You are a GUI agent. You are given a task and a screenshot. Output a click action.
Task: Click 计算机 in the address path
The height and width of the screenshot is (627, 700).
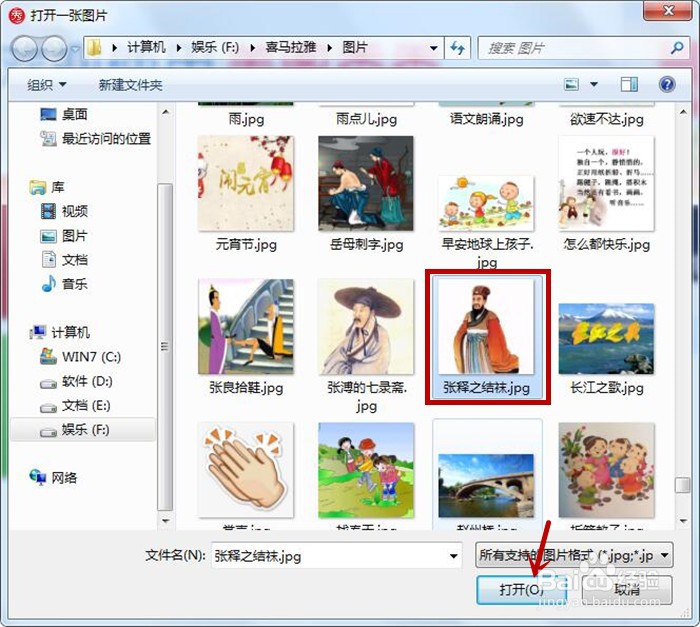[x=146, y=47]
